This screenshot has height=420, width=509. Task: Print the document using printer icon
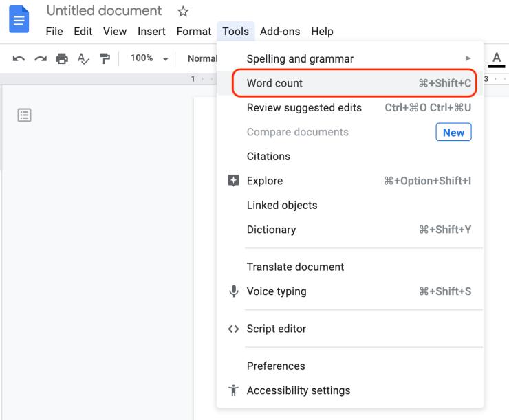[x=62, y=58]
